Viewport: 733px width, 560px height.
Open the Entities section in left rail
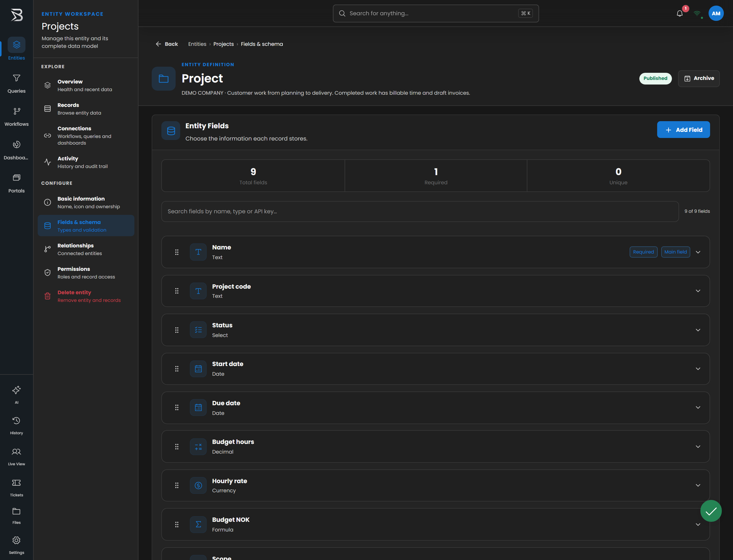point(16,49)
